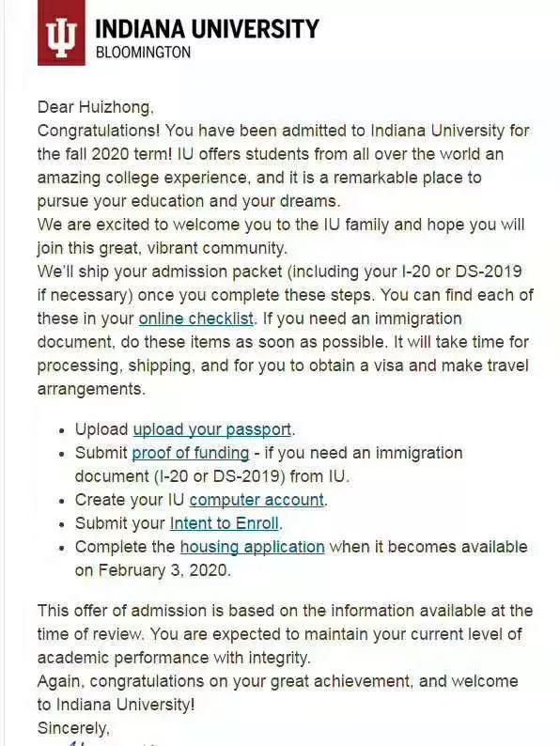
Task: Click the signature at the bottom
Action: click(109, 743)
